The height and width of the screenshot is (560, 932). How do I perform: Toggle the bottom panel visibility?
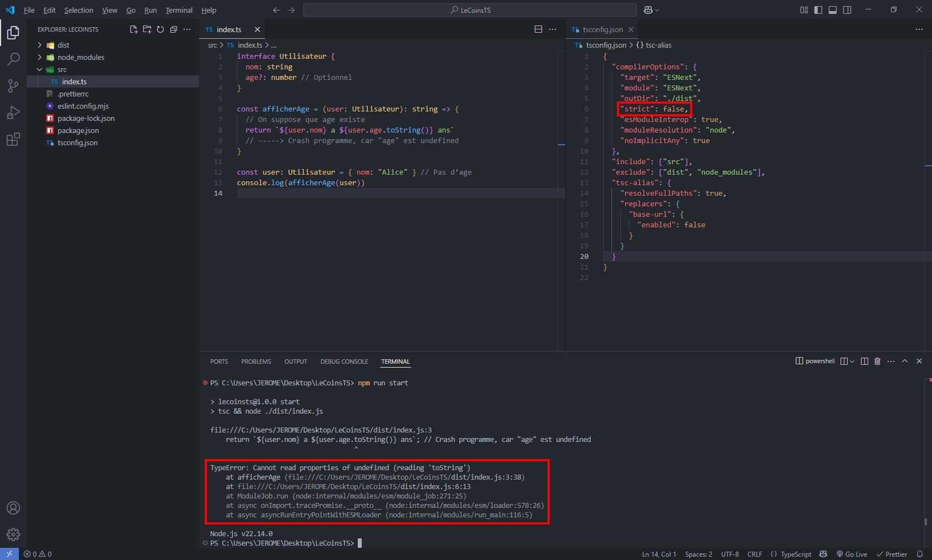coord(833,10)
